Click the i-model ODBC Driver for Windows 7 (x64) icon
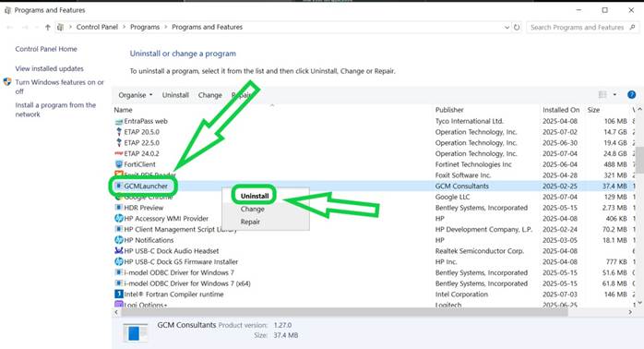The image size is (644, 349). point(119,283)
